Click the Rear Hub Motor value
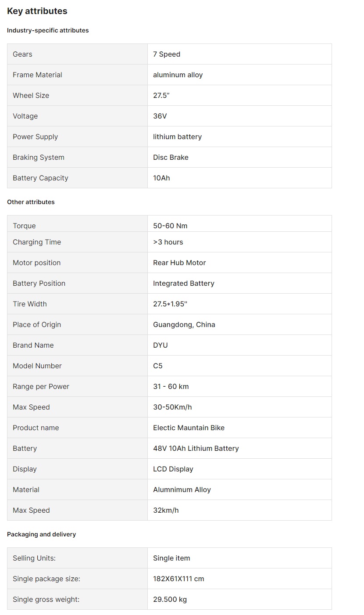The width and height of the screenshot is (364, 615). coord(179,263)
